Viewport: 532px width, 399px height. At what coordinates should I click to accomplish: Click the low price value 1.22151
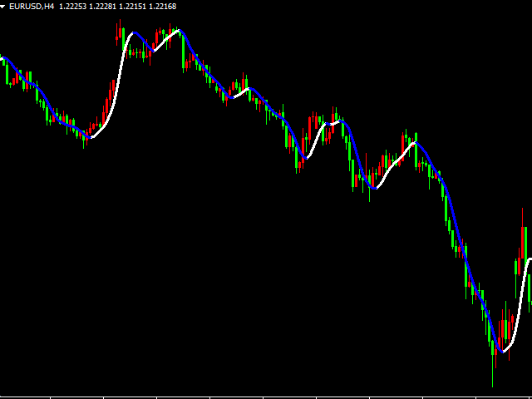coord(133,7)
